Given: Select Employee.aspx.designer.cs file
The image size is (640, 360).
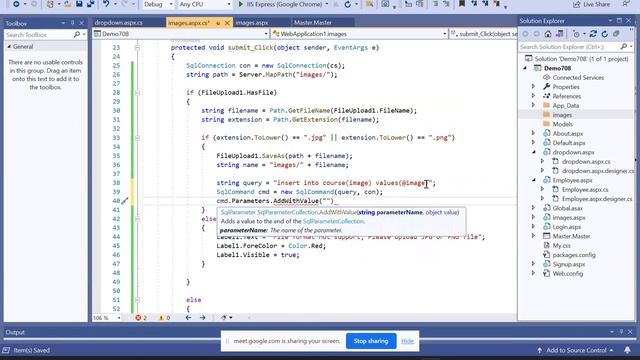Looking at the screenshot, I should [x=597, y=199].
